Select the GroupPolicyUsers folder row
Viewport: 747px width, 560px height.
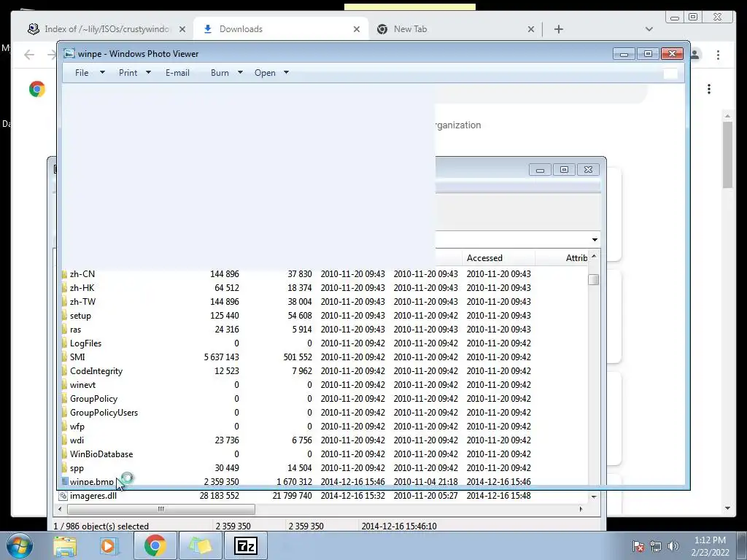tap(324, 412)
